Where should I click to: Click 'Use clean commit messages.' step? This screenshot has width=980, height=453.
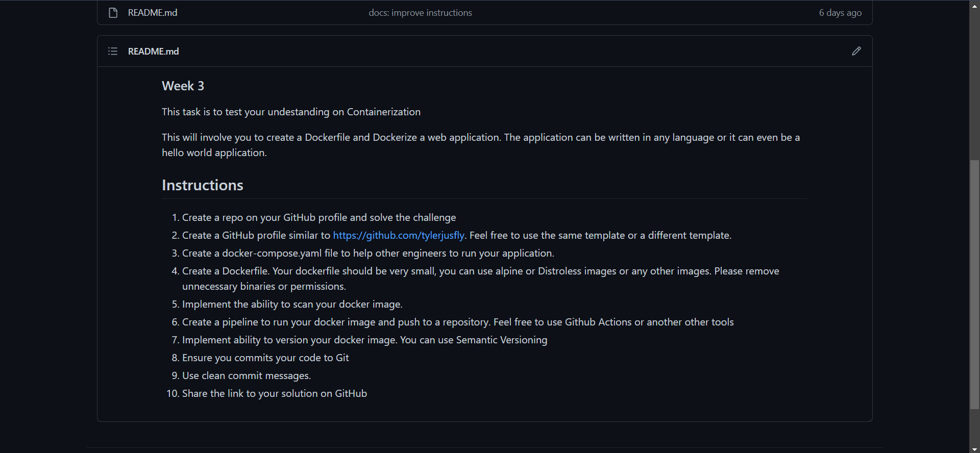[247, 375]
